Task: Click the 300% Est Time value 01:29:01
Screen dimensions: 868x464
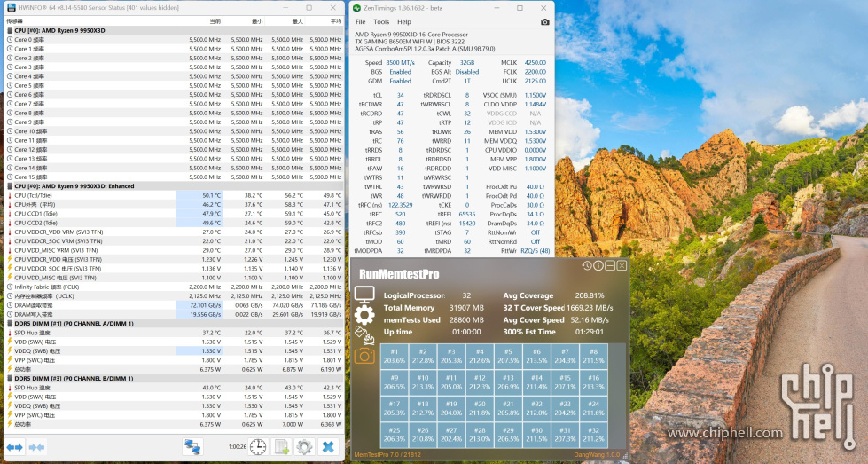Action: tap(590, 332)
